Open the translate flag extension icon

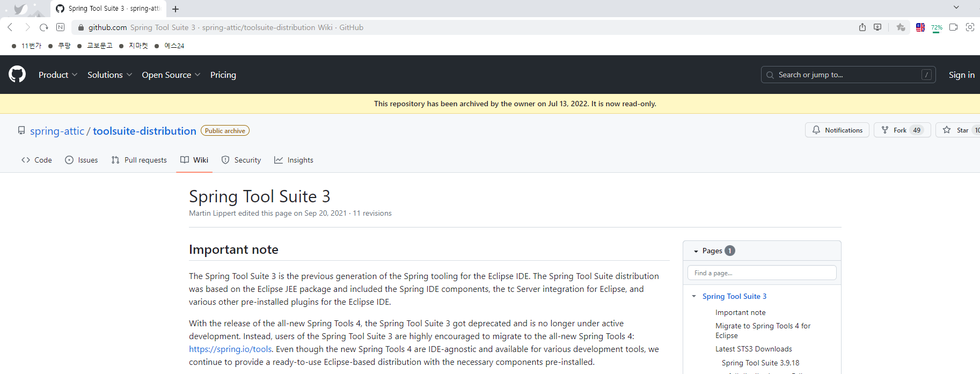pyautogui.click(x=920, y=27)
